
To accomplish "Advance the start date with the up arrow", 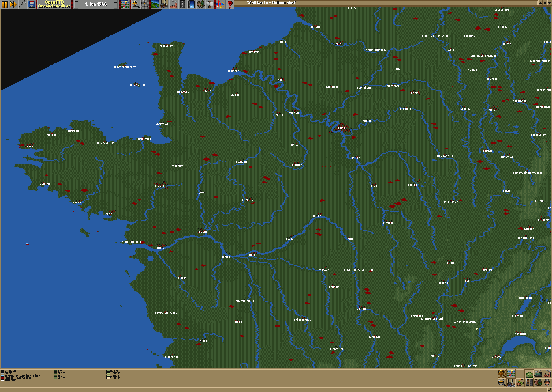I will [116, 4].
